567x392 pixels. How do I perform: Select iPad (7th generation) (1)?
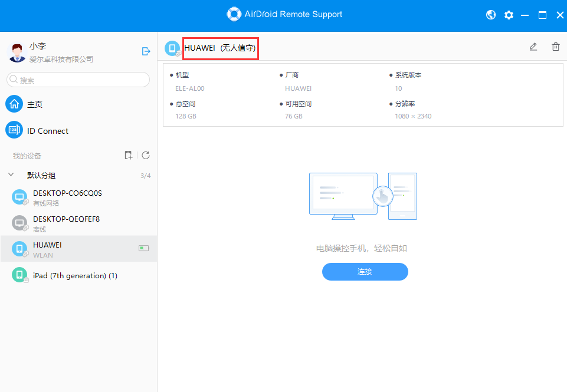tap(78, 275)
